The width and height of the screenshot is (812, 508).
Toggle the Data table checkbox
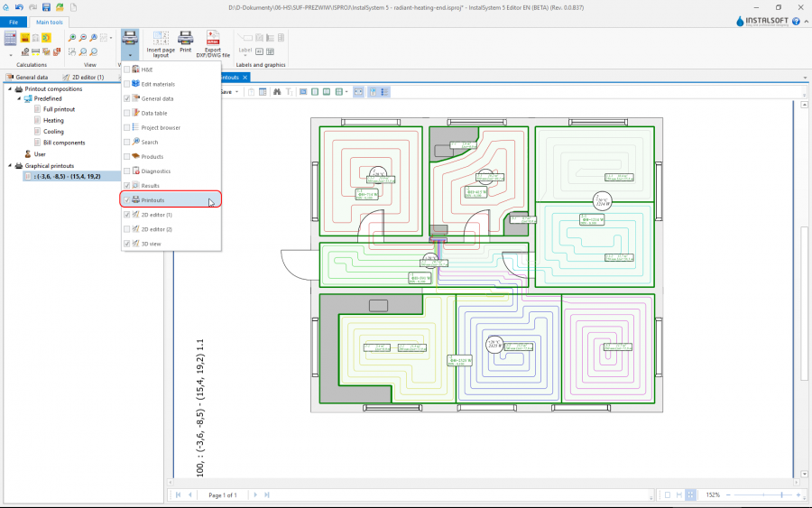pyautogui.click(x=127, y=113)
